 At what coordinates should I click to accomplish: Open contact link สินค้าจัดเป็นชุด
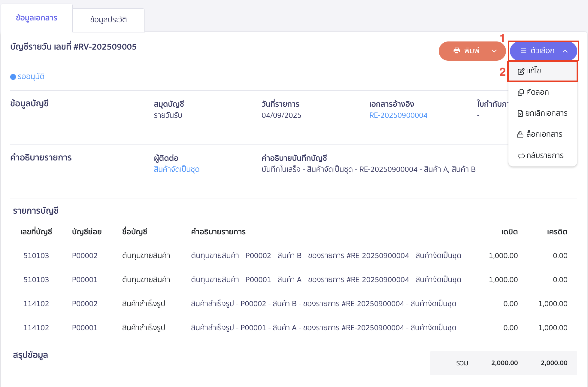tap(177, 169)
